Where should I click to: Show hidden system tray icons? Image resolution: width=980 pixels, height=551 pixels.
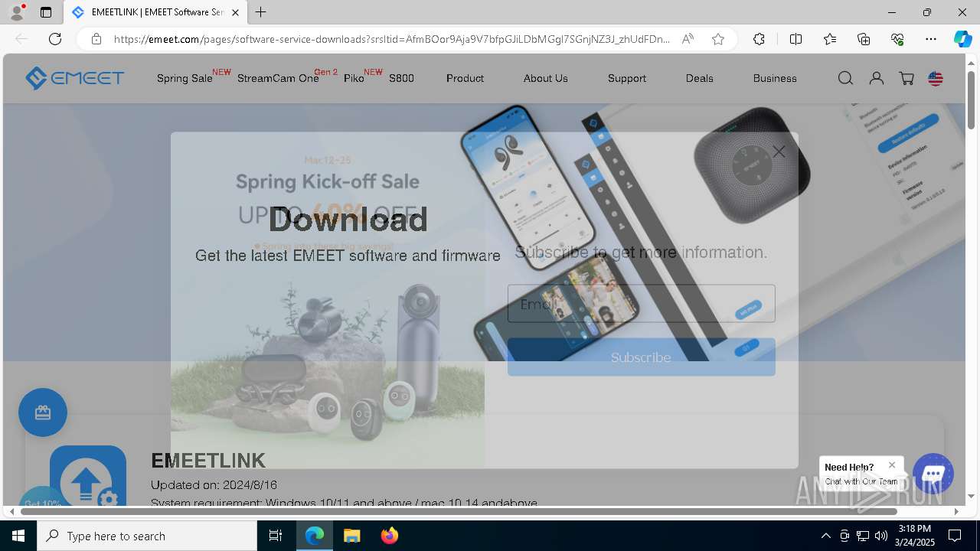pyautogui.click(x=825, y=536)
